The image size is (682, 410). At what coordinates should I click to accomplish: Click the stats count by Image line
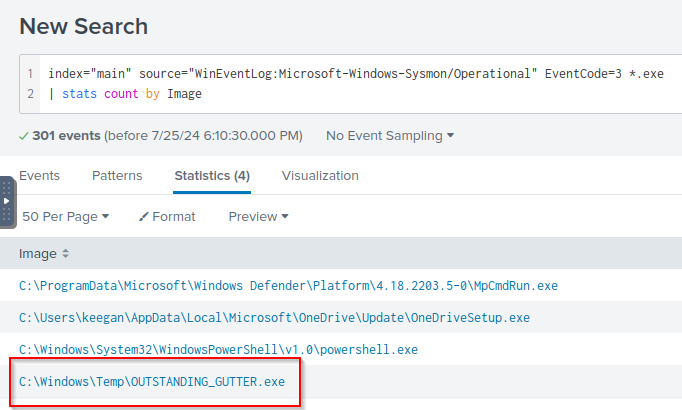coord(131,94)
